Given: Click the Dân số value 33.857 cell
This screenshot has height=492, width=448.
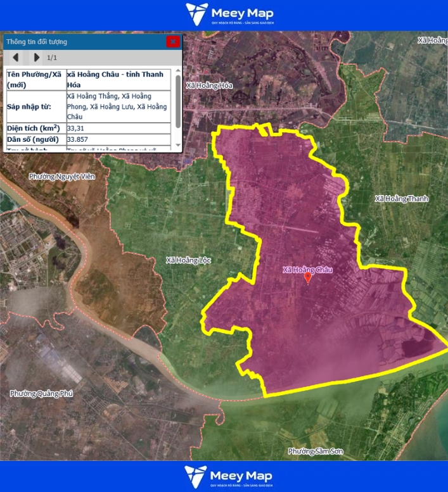Looking at the screenshot, I should [x=118, y=139].
